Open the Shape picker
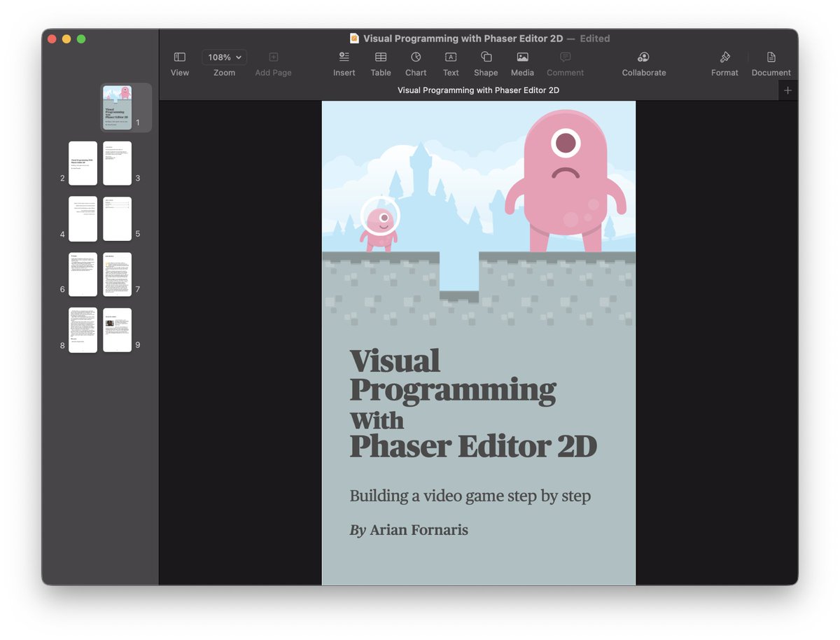The height and width of the screenshot is (640, 840). (x=486, y=63)
